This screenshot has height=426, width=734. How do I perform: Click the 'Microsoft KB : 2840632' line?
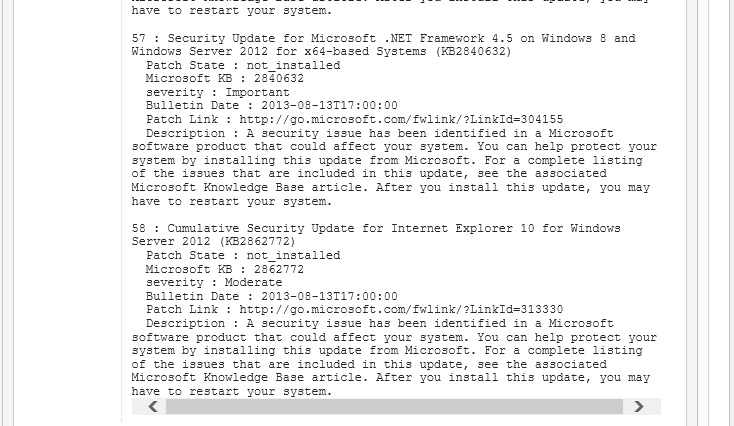[x=224, y=78]
